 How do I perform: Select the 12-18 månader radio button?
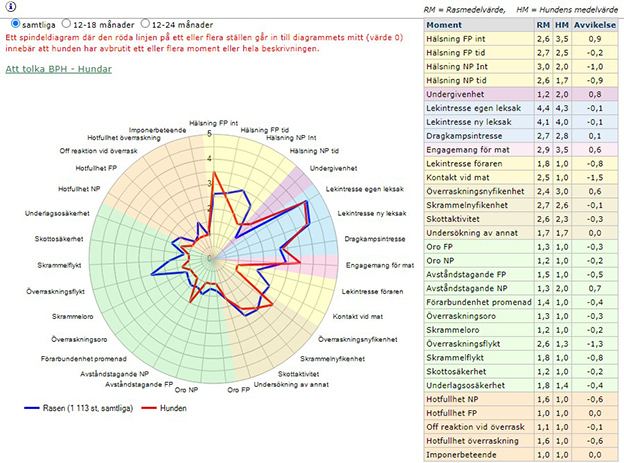66,23
